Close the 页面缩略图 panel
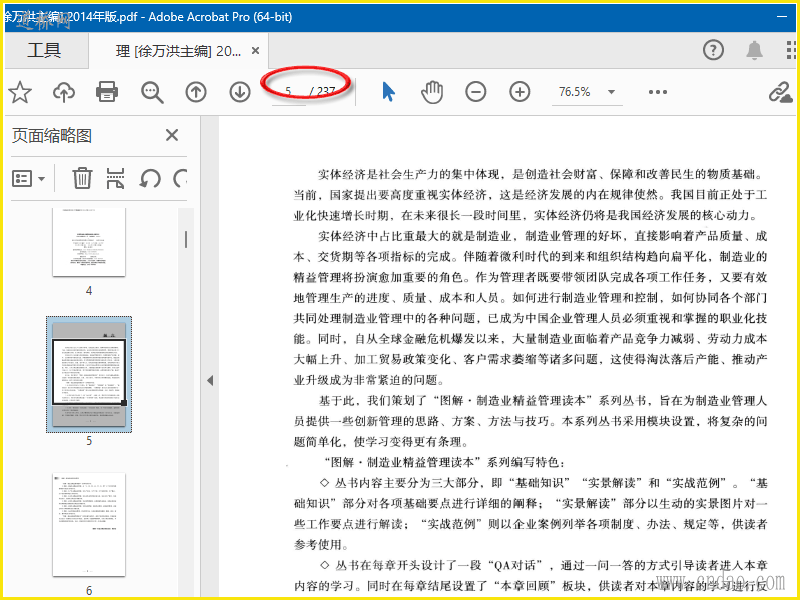 [x=172, y=135]
